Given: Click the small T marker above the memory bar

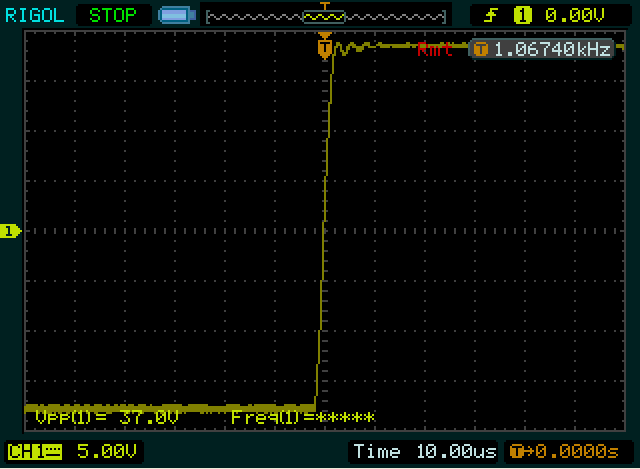Looking at the screenshot, I should tap(325, 6).
